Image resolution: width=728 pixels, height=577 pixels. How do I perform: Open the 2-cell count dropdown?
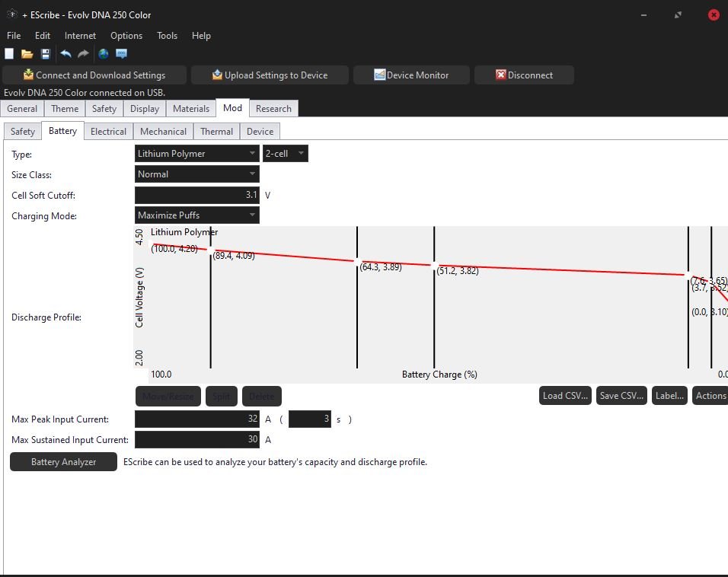[285, 154]
